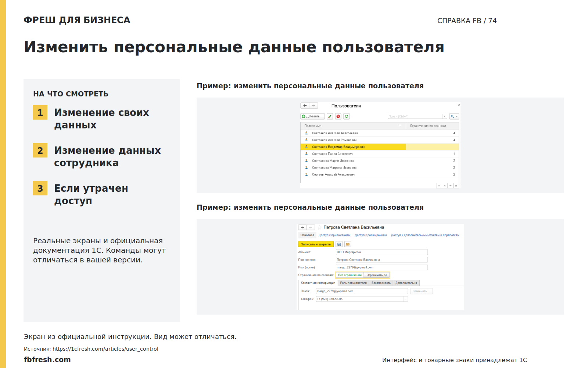Click forward arrow in Петрова Светлана Васильевна form
Screen dimensions: 588x368
(311, 227)
